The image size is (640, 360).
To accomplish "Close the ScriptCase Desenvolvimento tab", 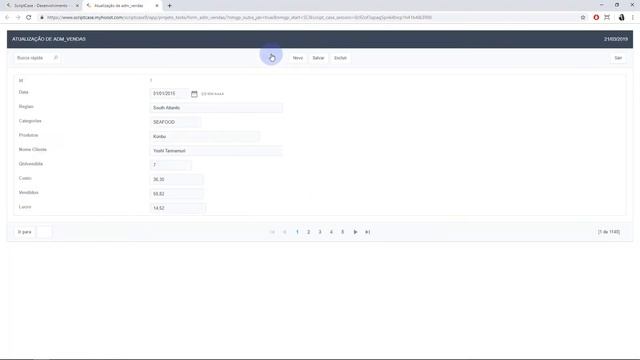I will click(77, 6).
